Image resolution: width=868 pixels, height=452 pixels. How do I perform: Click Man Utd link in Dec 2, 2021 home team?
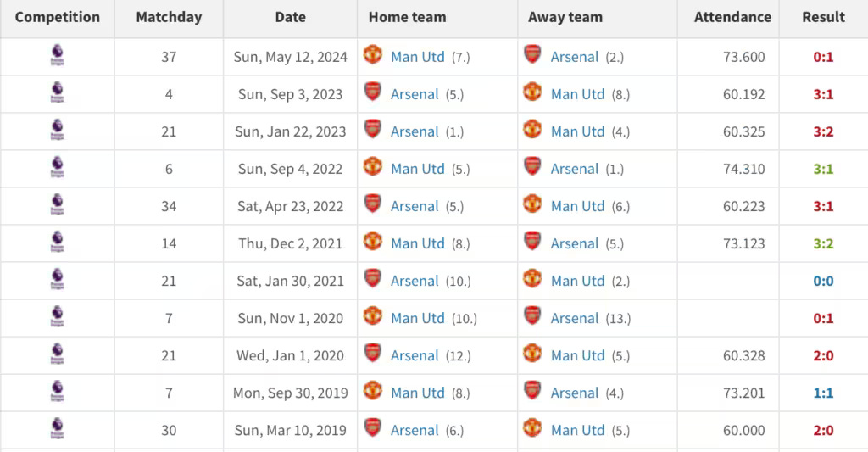(x=417, y=243)
